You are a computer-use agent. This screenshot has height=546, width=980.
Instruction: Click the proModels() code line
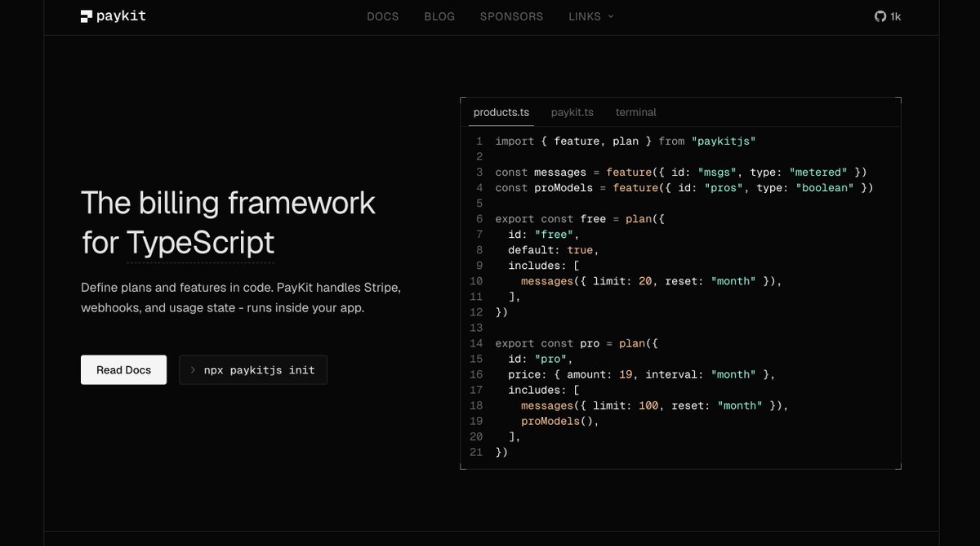[x=560, y=420]
